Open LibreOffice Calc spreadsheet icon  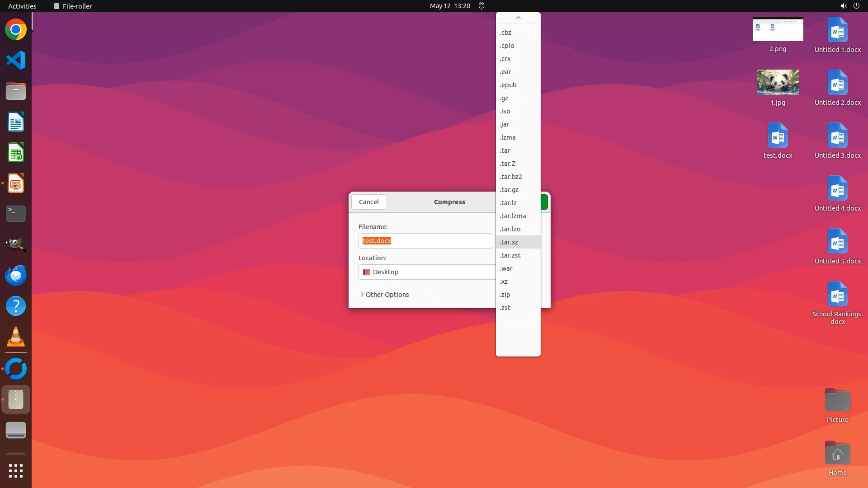pos(16,153)
